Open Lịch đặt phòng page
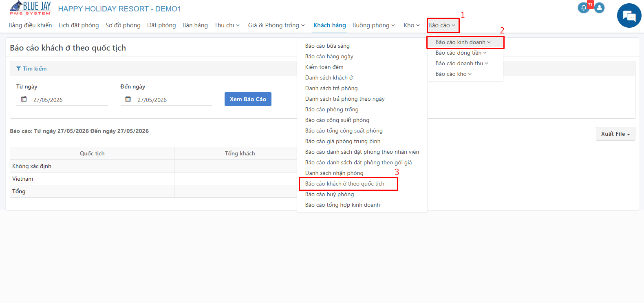The width and height of the screenshot is (644, 303). (79, 25)
